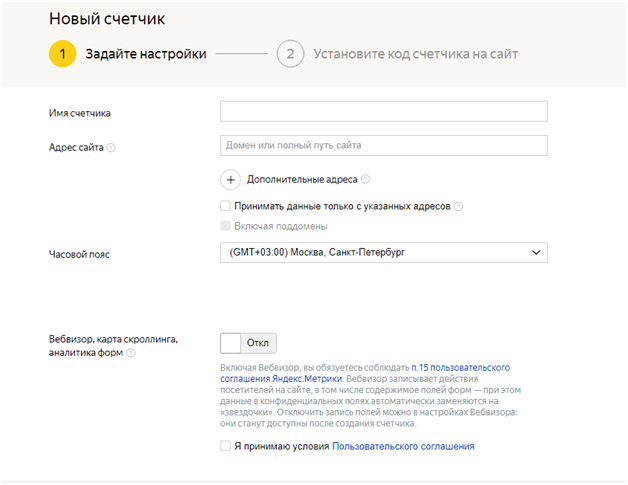The image size is (628, 485).
Task: Click help icon beside Дополнительные адреса
Action: (365, 180)
